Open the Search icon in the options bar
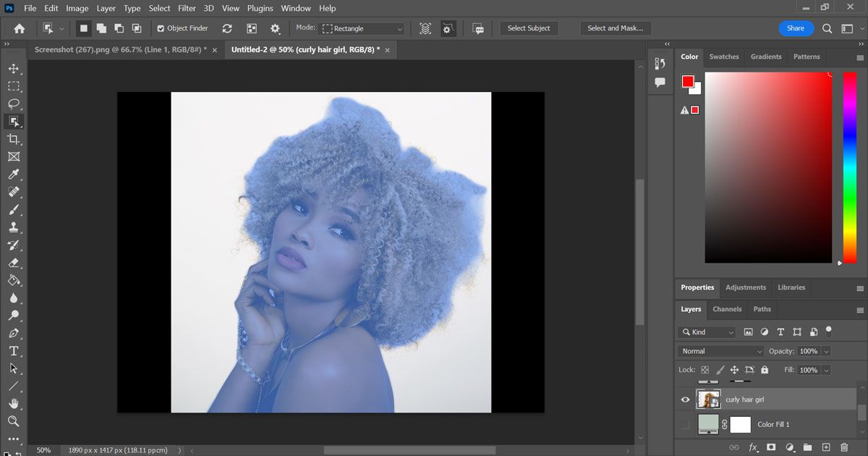Image resolution: width=868 pixels, height=456 pixels. coord(827,28)
